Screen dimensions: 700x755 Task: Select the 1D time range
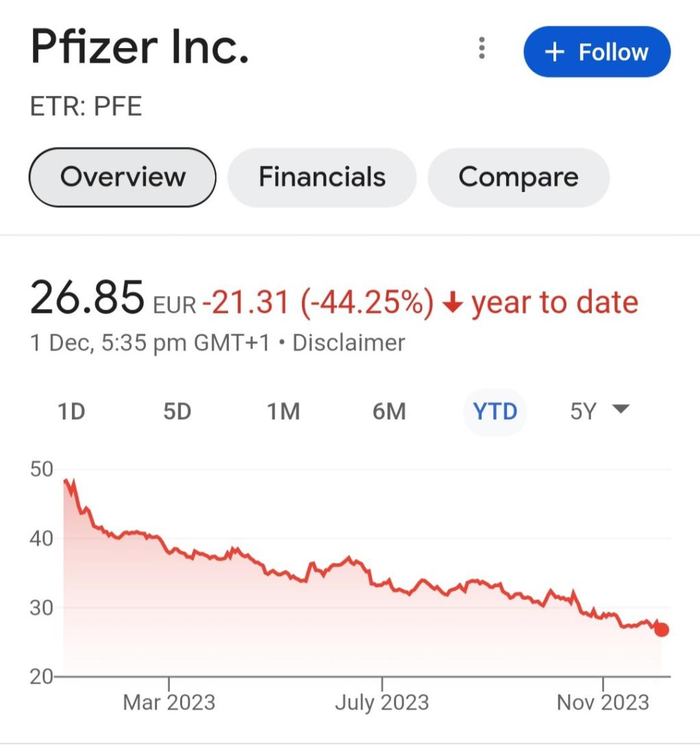pyautogui.click(x=71, y=412)
